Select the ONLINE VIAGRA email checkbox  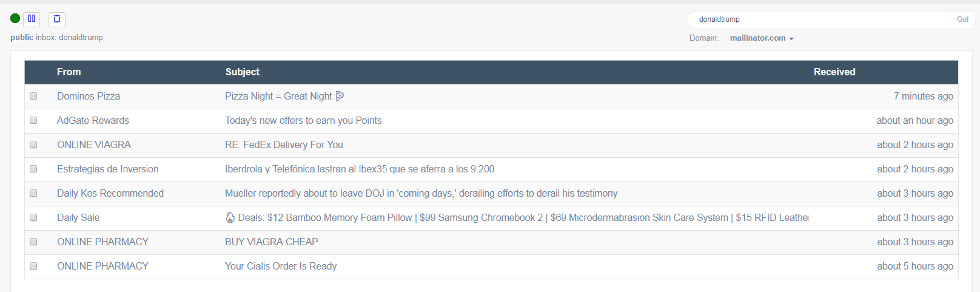(x=33, y=144)
